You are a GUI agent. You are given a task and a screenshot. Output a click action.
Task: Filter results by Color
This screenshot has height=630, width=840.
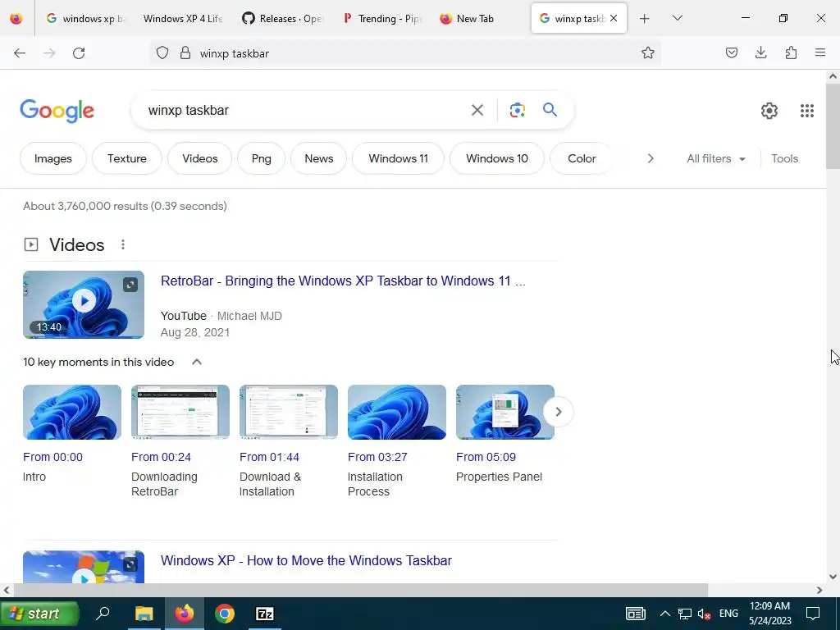(582, 158)
